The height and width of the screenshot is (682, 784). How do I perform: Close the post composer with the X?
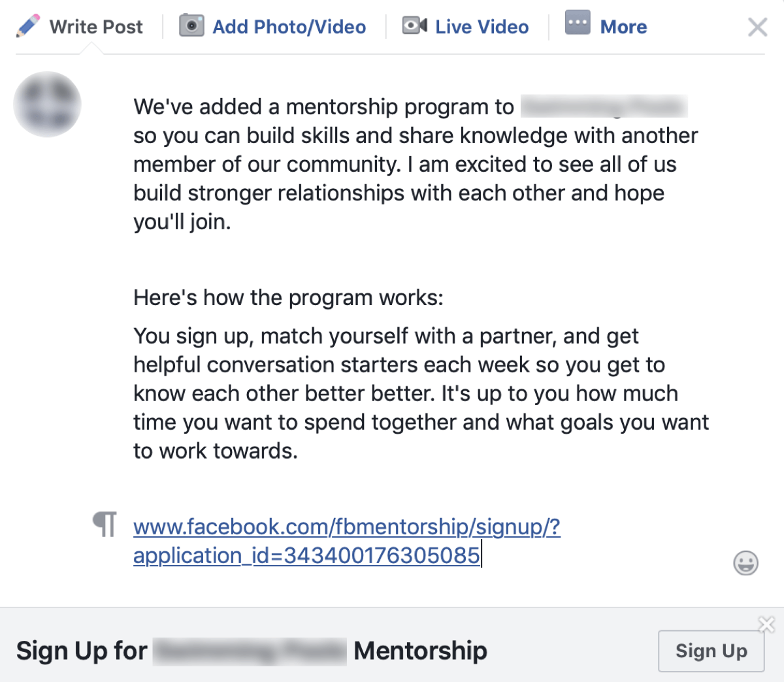click(757, 27)
